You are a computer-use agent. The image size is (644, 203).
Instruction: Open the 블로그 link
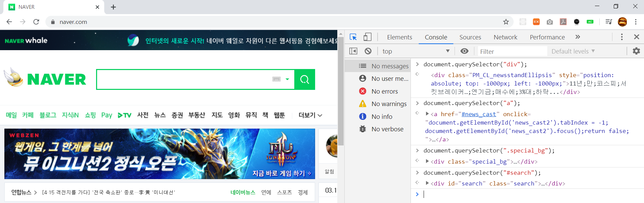[48, 115]
